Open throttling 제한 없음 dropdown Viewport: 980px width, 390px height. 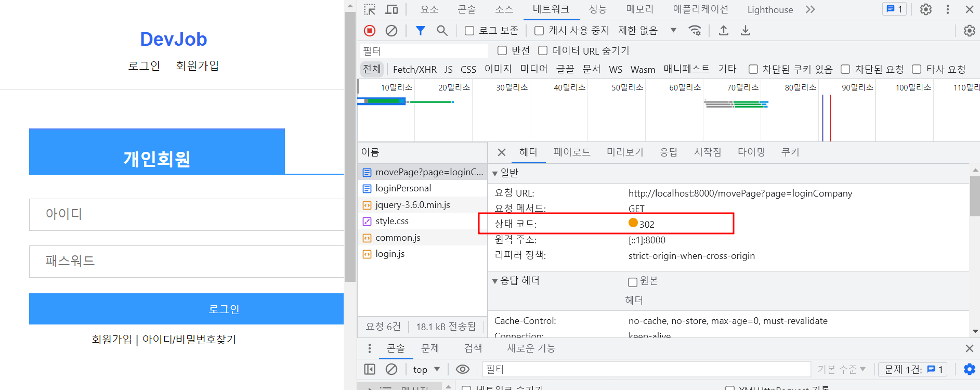coord(647,30)
